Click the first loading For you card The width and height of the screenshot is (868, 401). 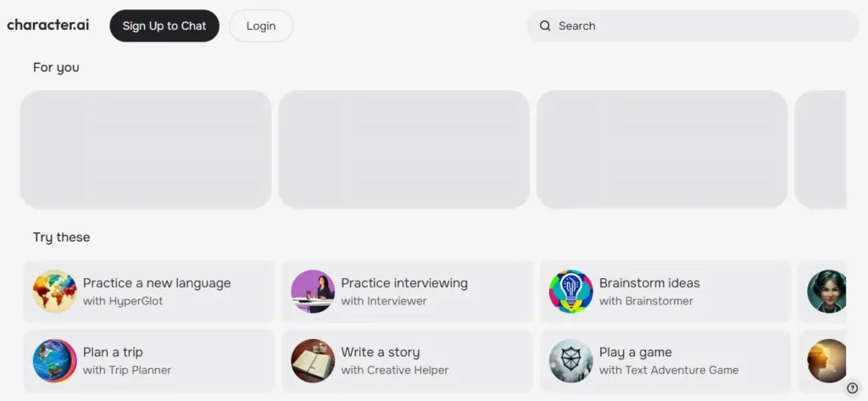(146, 149)
